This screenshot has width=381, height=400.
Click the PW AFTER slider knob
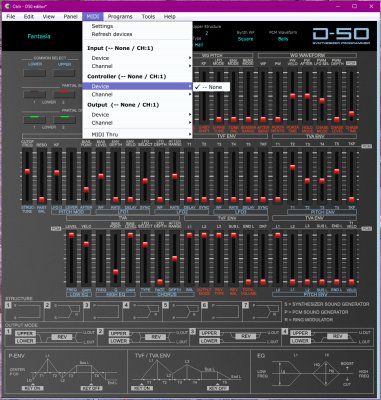[x=307, y=96]
